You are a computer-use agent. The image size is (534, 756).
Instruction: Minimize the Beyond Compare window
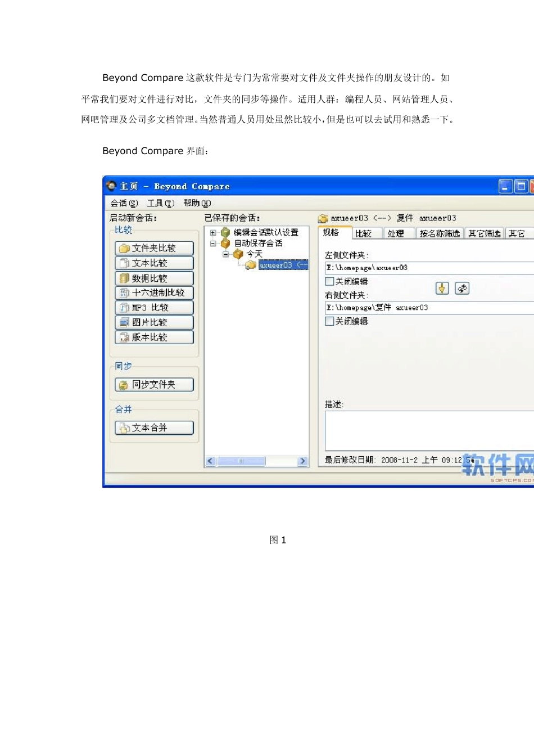(505, 186)
